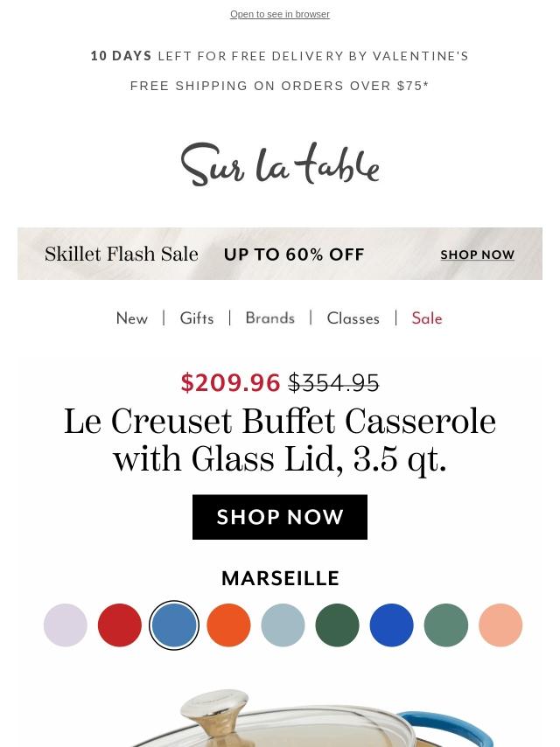The image size is (560, 747).
Task: Open the Sale navigation link
Action: pos(427,318)
